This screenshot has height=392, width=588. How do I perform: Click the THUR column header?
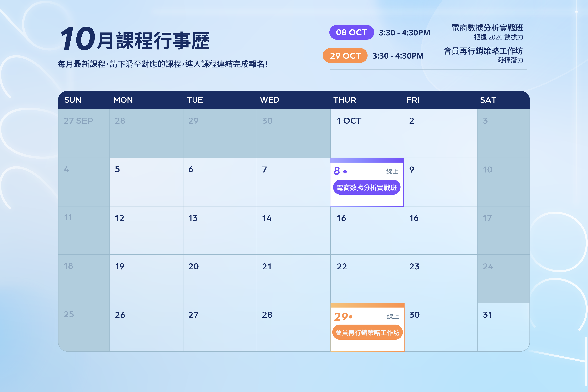click(x=345, y=100)
